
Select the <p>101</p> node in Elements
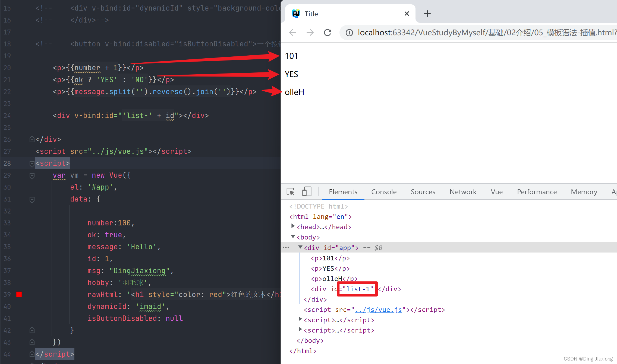330,258
